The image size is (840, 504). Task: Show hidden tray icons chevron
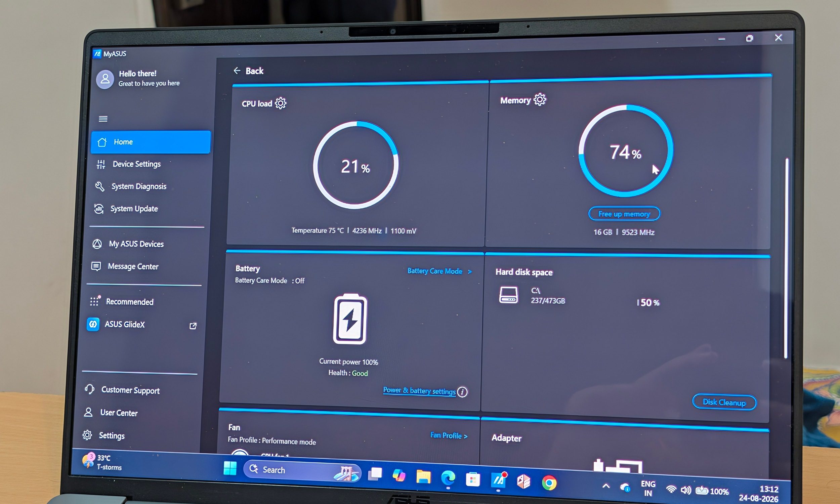click(606, 486)
